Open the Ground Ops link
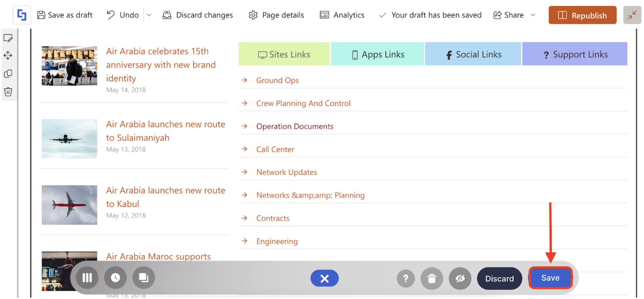 278,80
